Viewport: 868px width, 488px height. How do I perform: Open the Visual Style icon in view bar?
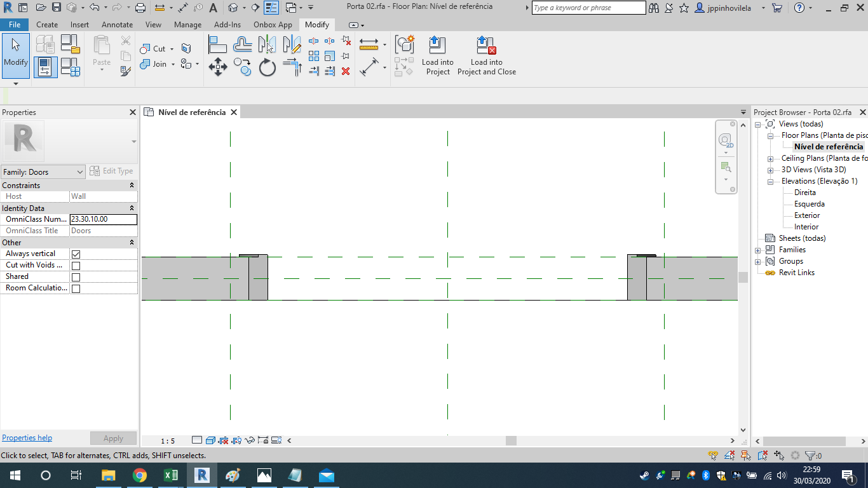[x=210, y=440]
